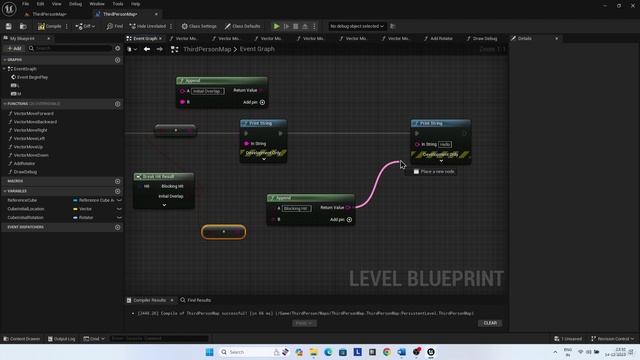Viewport: 640px width, 360px height.
Task: Open the Edit menu
Action: pyautogui.click(x=40, y=4)
